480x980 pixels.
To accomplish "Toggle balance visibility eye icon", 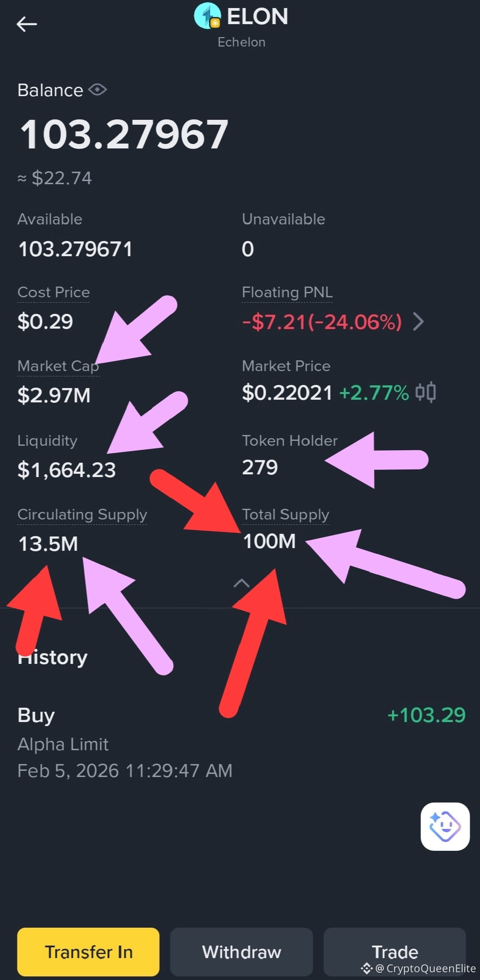I will pos(98,90).
